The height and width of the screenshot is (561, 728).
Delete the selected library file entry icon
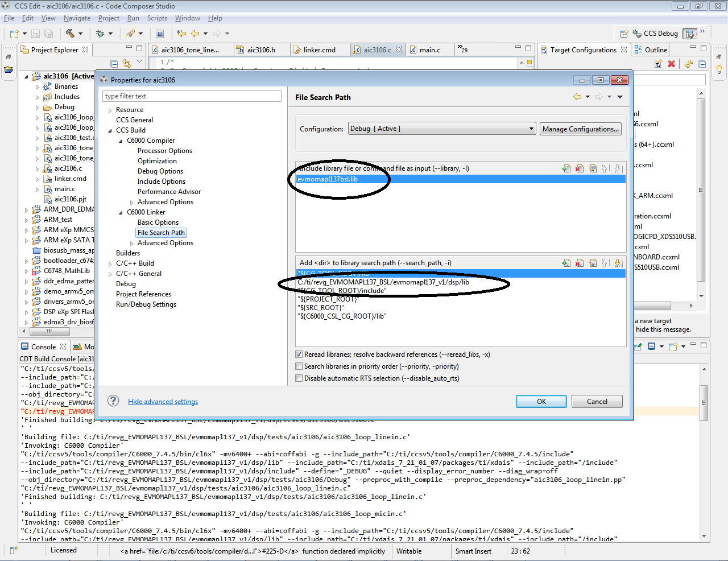(x=580, y=168)
